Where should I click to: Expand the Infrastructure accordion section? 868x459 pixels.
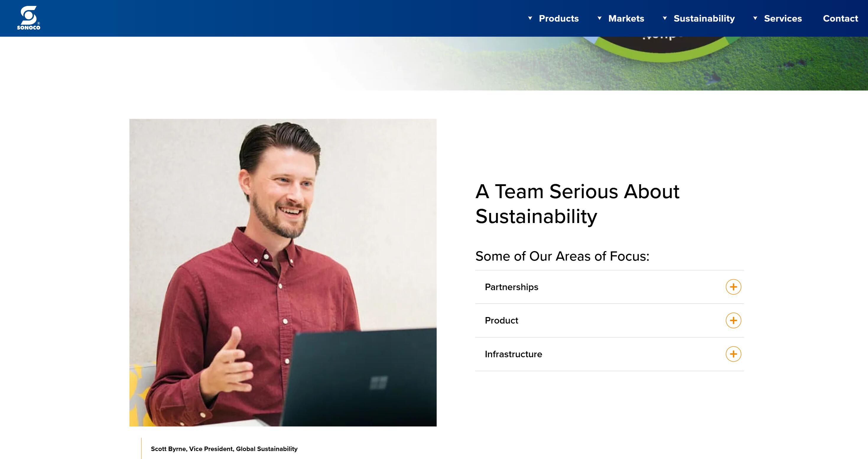(513, 354)
